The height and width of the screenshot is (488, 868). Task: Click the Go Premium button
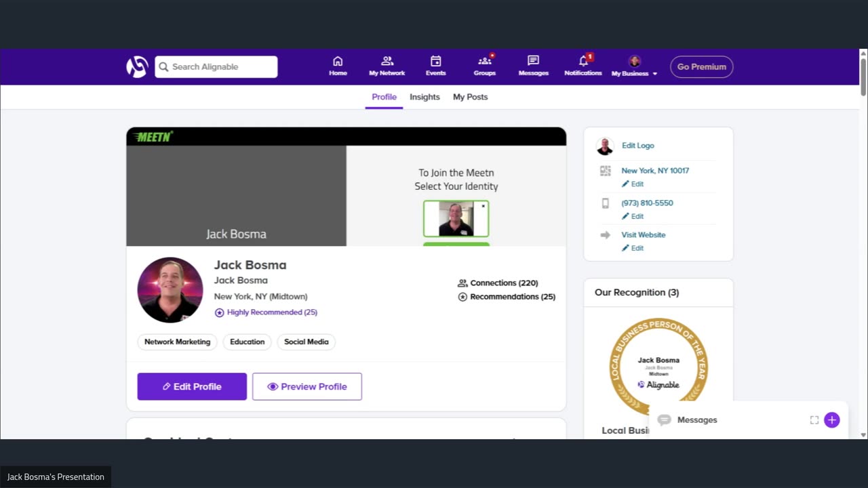pyautogui.click(x=702, y=66)
